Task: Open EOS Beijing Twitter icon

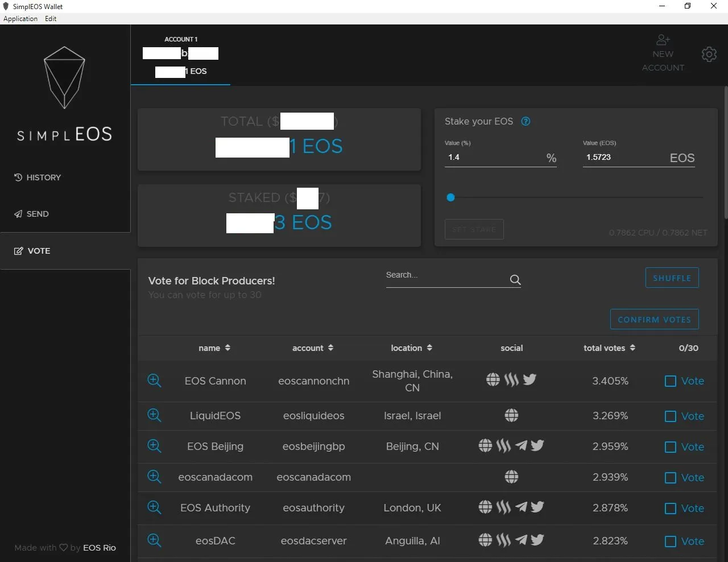Action: pos(537,445)
